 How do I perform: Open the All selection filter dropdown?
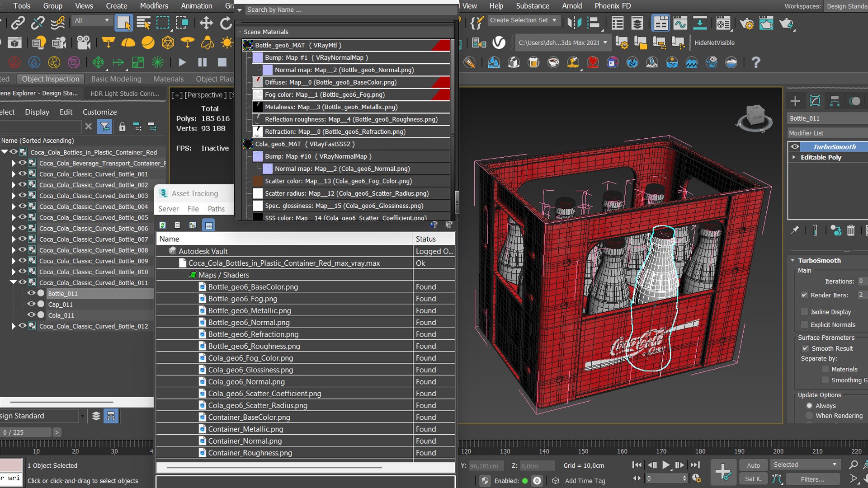[x=91, y=20]
